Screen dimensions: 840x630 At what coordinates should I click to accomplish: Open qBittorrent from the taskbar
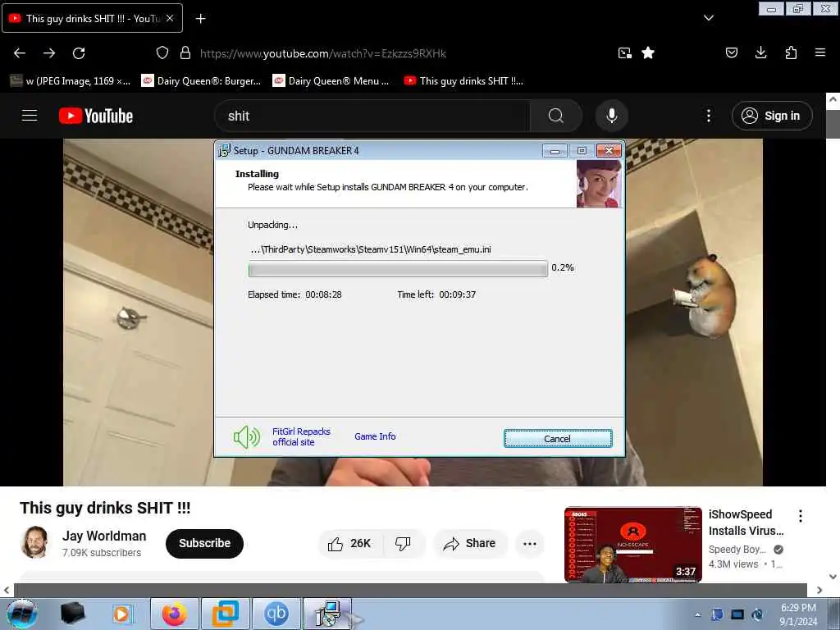276,614
